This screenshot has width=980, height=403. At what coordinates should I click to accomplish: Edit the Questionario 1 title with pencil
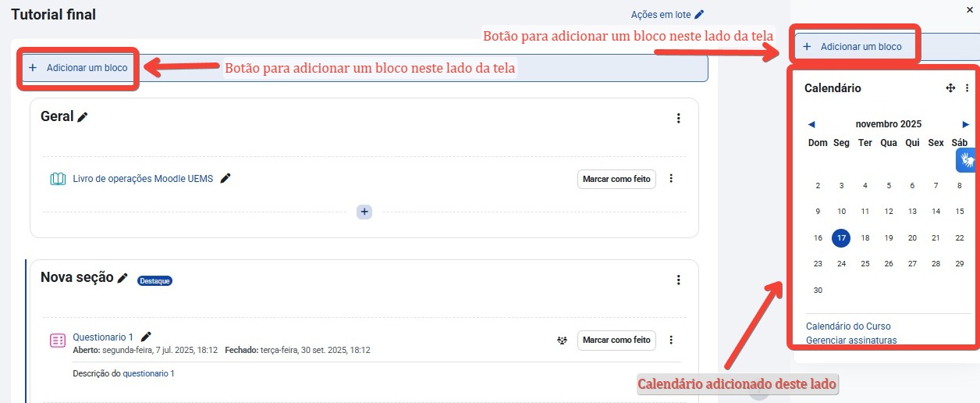click(x=146, y=337)
